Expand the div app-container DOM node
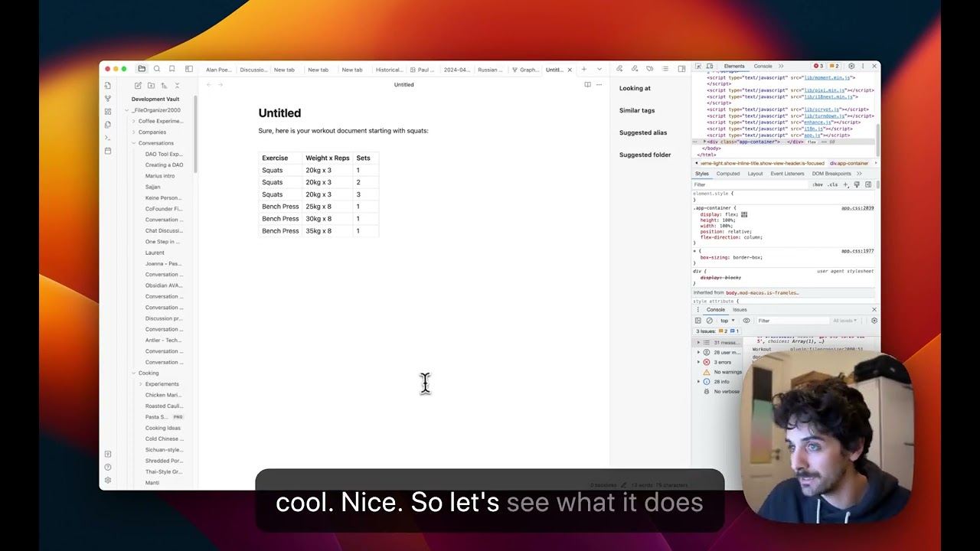The image size is (980, 551). click(x=705, y=142)
